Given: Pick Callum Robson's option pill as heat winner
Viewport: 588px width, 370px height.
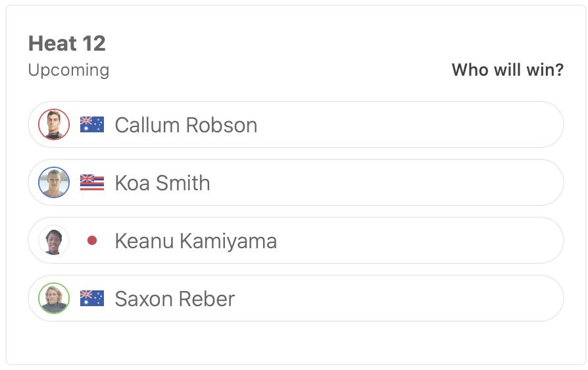Looking at the screenshot, I should 408,124.
